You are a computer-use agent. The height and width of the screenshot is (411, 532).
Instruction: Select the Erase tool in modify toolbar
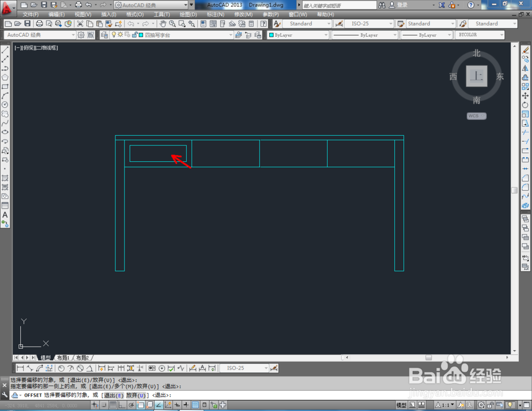(x=525, y=50)
